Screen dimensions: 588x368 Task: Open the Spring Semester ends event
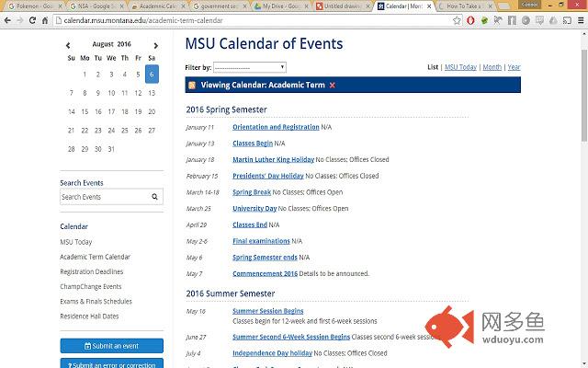(x=265, y=258)
